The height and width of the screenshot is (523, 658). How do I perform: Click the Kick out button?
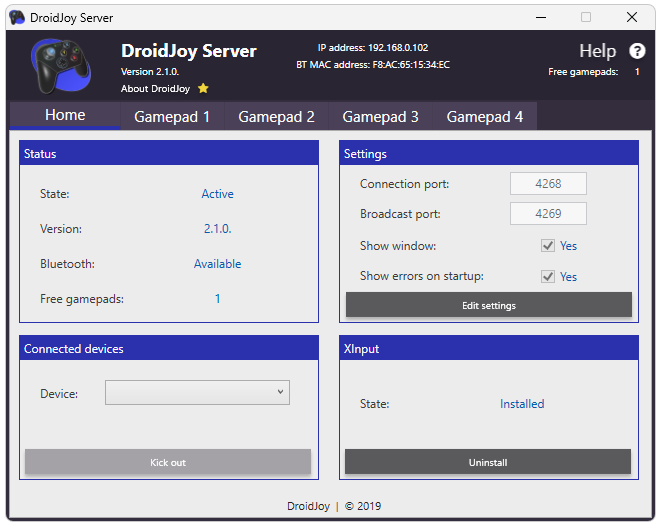point(168,462)
